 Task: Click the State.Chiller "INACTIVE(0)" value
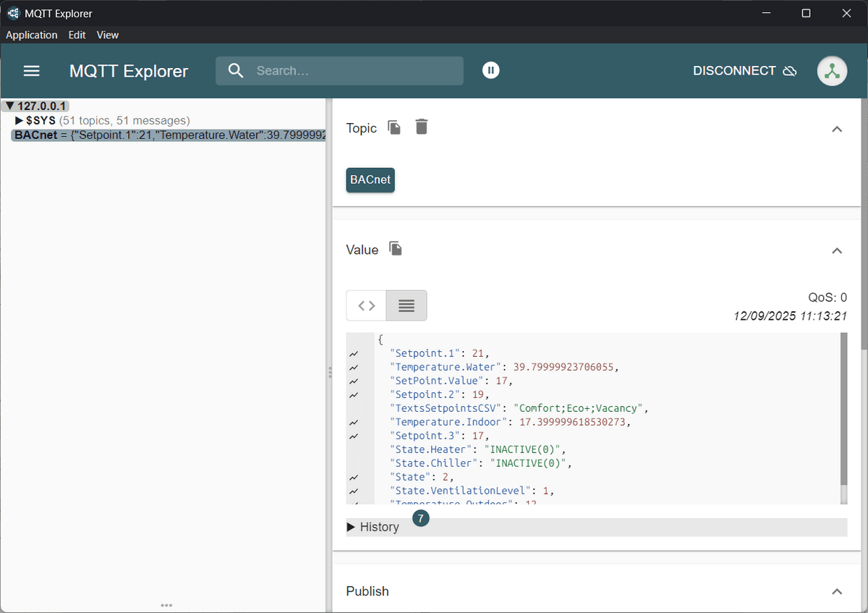[529, 463]
